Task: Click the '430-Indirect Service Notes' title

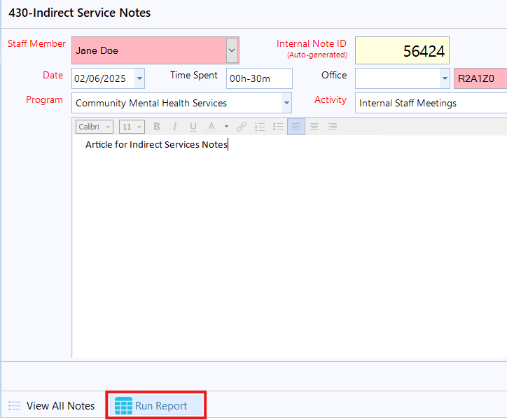Action: [x=80, y=13]
